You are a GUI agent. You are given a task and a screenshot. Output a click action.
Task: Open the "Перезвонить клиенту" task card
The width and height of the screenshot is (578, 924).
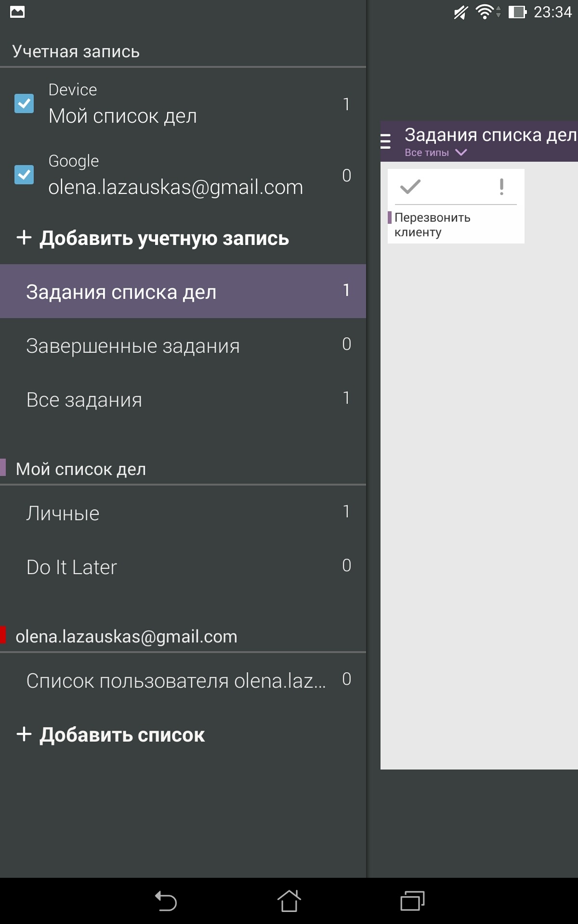tap(455, 224)
